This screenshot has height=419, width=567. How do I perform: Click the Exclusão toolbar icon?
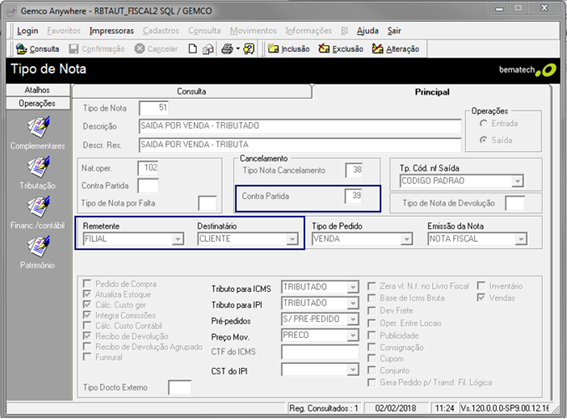324,48
